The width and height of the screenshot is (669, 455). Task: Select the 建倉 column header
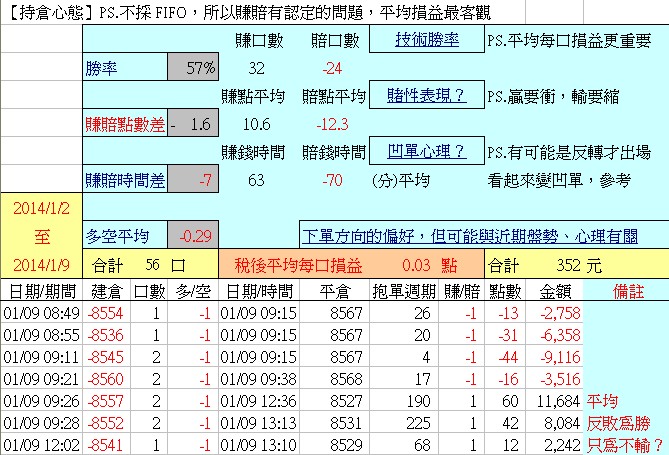click(x=107, y=292)
